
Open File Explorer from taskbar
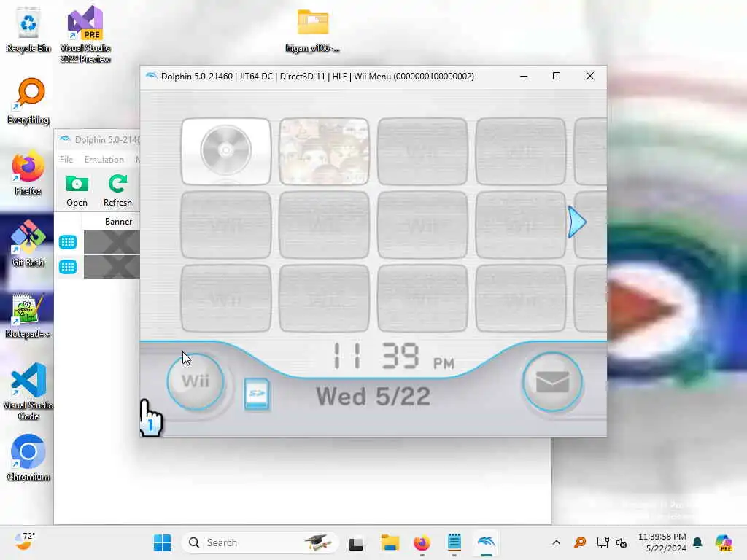(x=390, y=542)
